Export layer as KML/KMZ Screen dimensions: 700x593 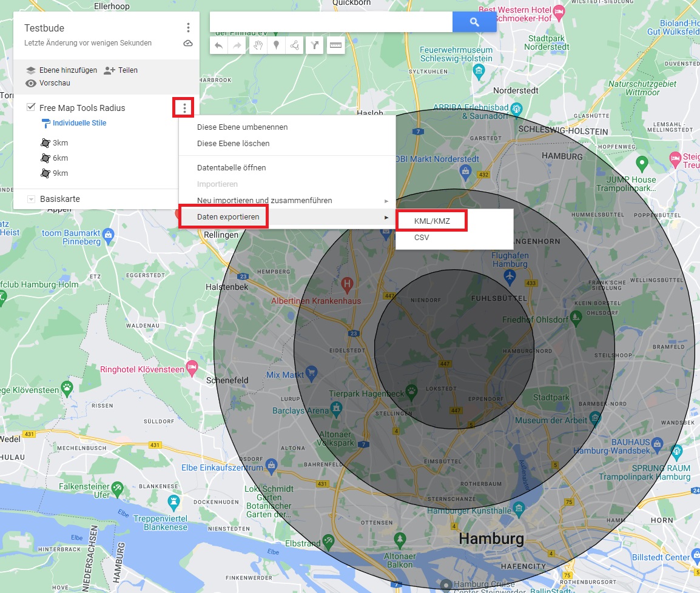[454, 221]
